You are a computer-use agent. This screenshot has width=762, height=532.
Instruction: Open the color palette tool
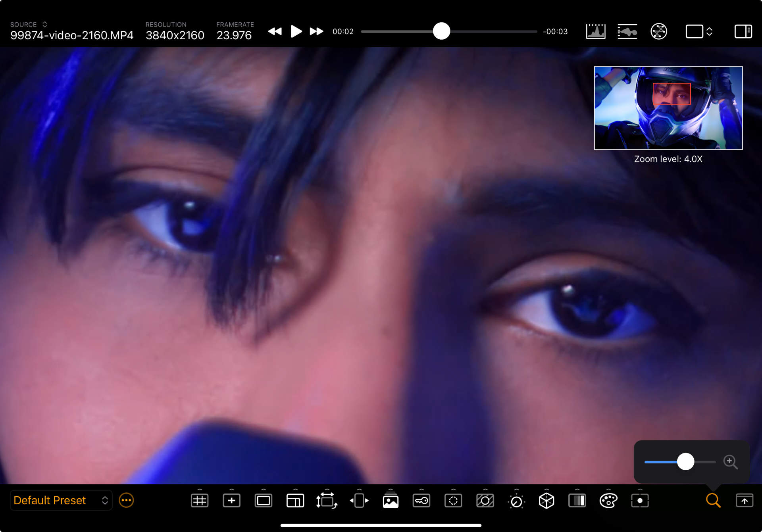coord(608,501)
